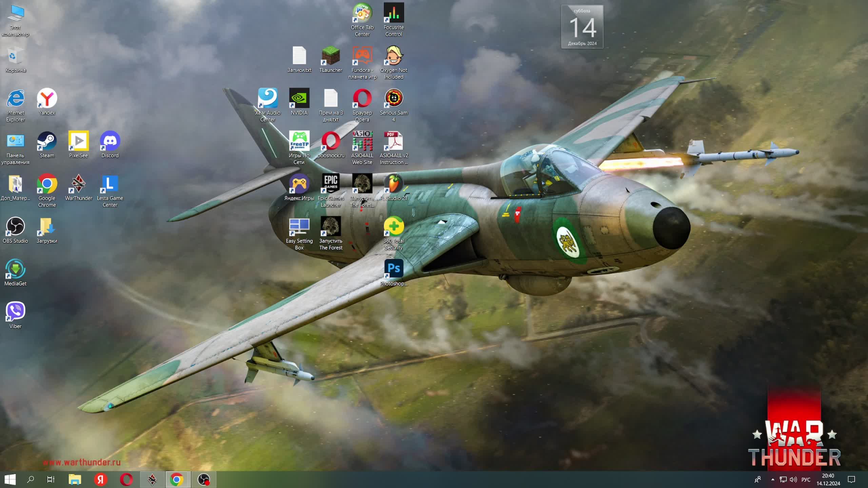Image resolution: width=868 pixels, height=488 pixels.
Task: Select the Записи.txt text file
Action: click(x=299, y=56)
